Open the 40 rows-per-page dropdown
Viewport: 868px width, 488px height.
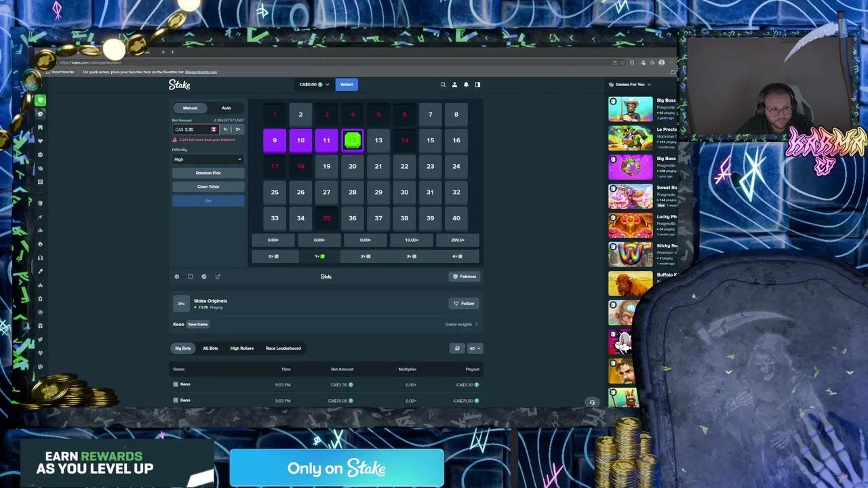pos(475,348)
